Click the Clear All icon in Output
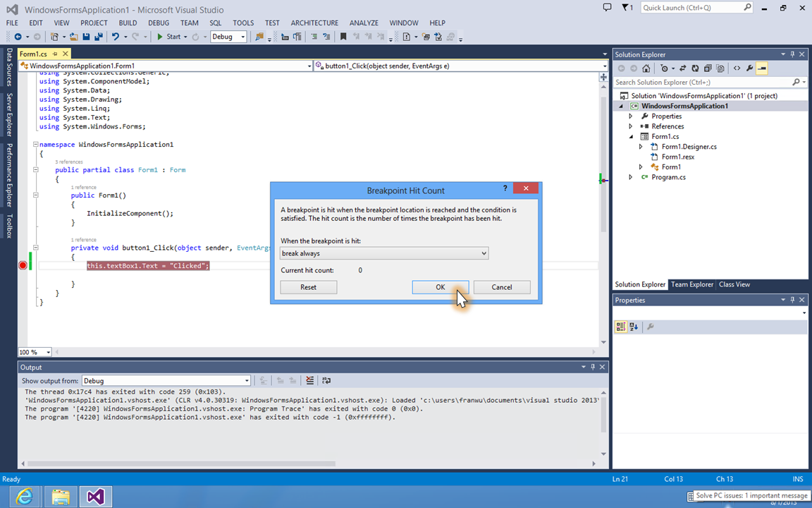Screen dimensions: 812x508 309,380
